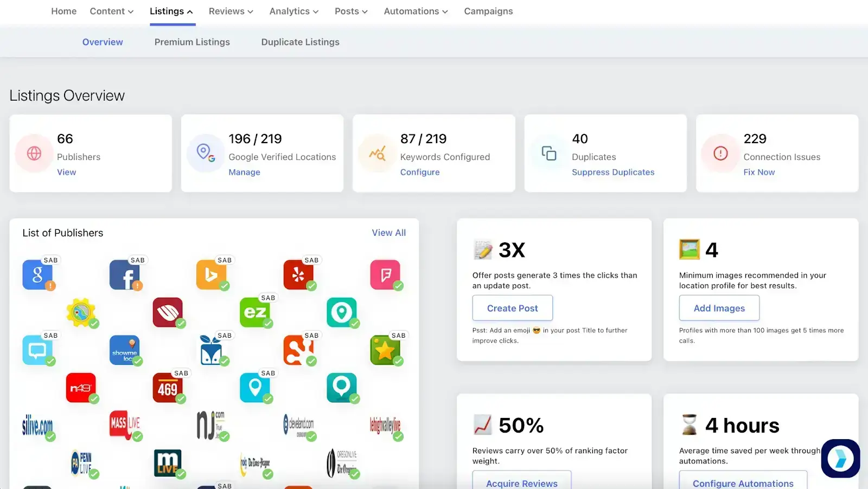Viewport: 868px width, 489px height.
Task: Expand the Content dropdown menu
Action: (112, 11)
